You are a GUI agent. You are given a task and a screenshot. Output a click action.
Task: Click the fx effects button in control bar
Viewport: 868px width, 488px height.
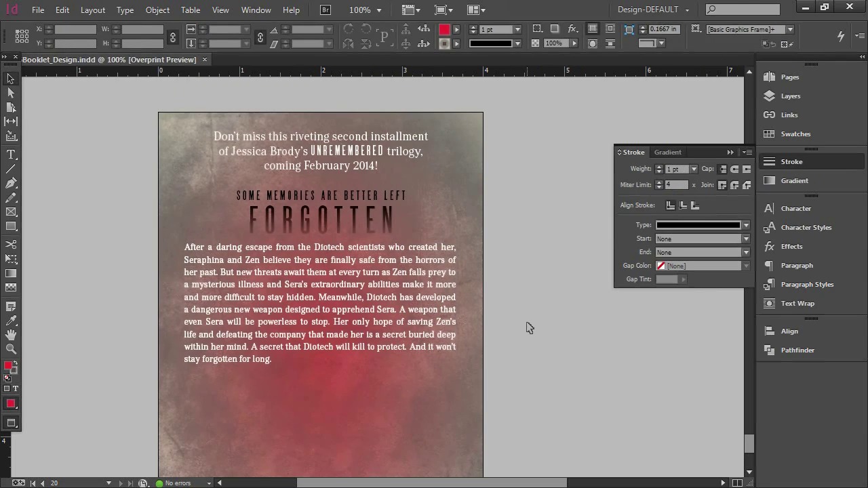[572, 29]
